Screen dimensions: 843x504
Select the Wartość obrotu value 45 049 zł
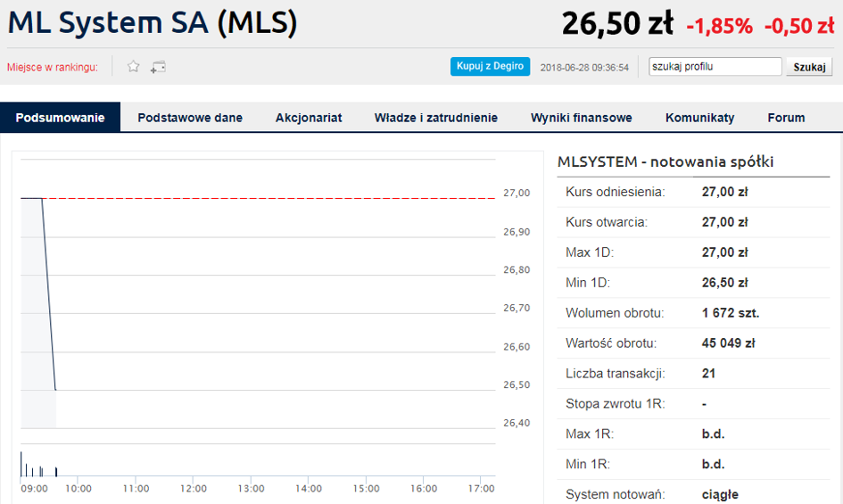tap(729, 343)
